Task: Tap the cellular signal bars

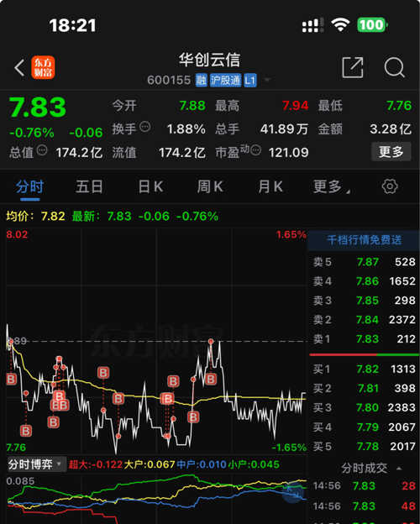Action: [312, 25]
